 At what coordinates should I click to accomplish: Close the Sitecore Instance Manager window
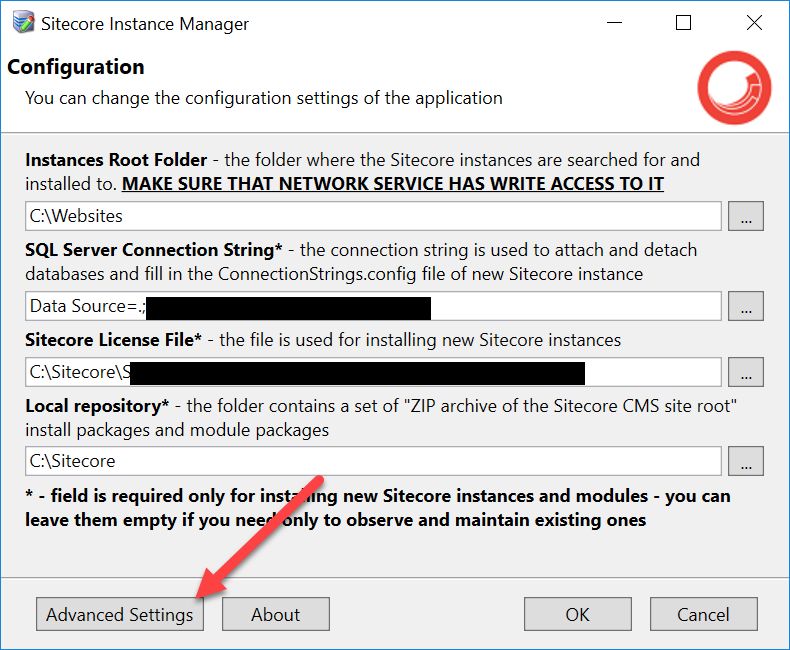(754, 23)
